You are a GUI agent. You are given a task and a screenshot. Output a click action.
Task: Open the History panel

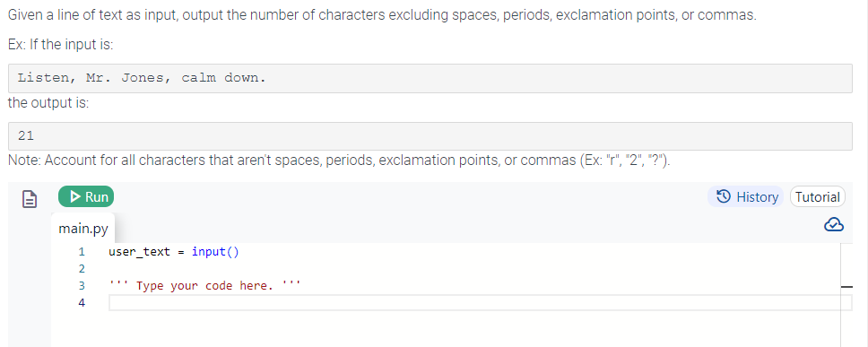[746, 196]
